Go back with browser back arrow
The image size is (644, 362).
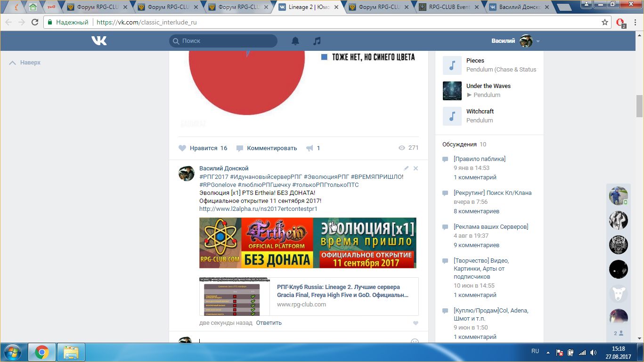pyautogui.click(x=8, y=22)
